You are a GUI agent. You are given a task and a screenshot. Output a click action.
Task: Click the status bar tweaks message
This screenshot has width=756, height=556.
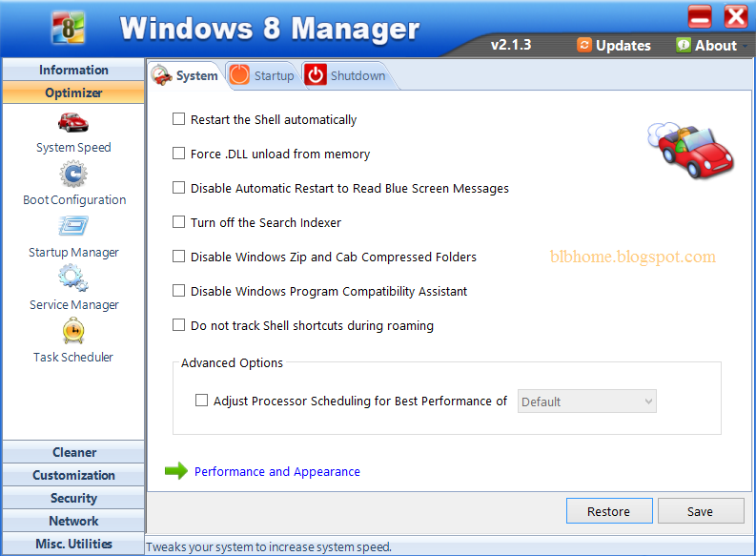click(x=269, y=546)
